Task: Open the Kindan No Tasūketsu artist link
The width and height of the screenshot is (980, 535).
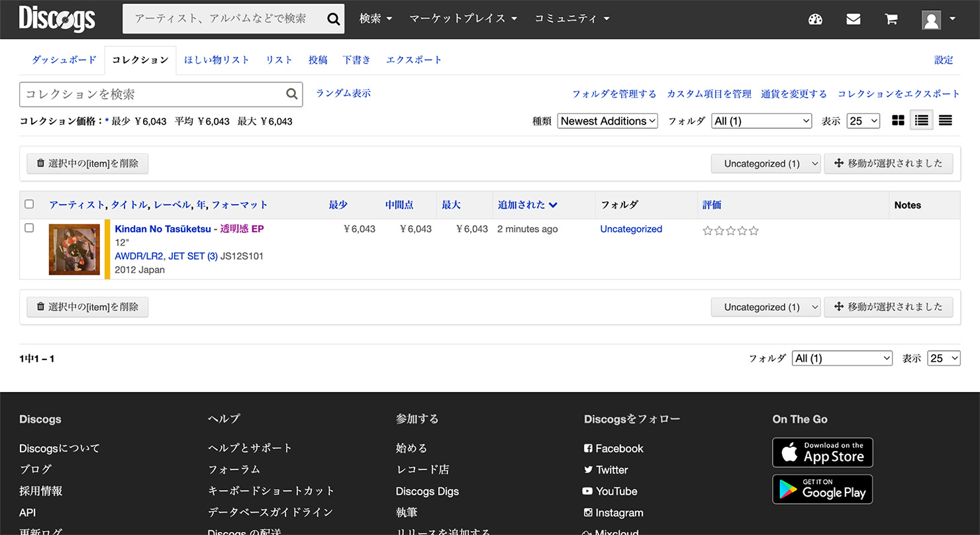Action: coord(163,229)
